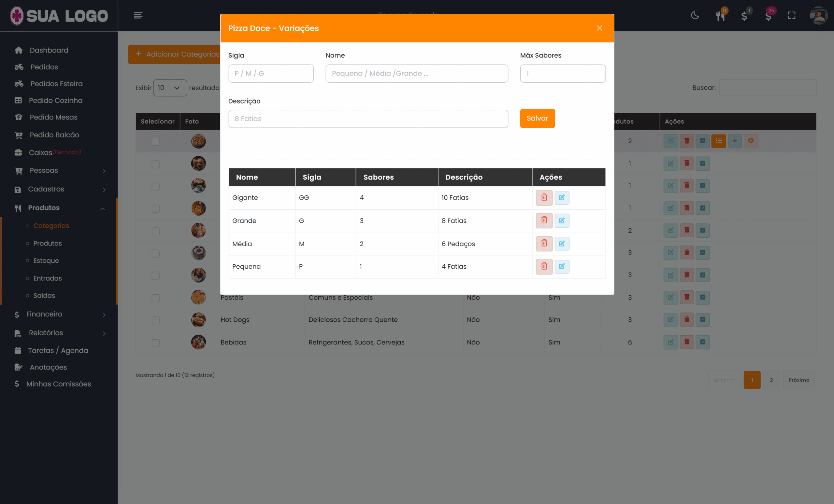
Task: Go to page 2 of results
Action: (x=771, y=380)
